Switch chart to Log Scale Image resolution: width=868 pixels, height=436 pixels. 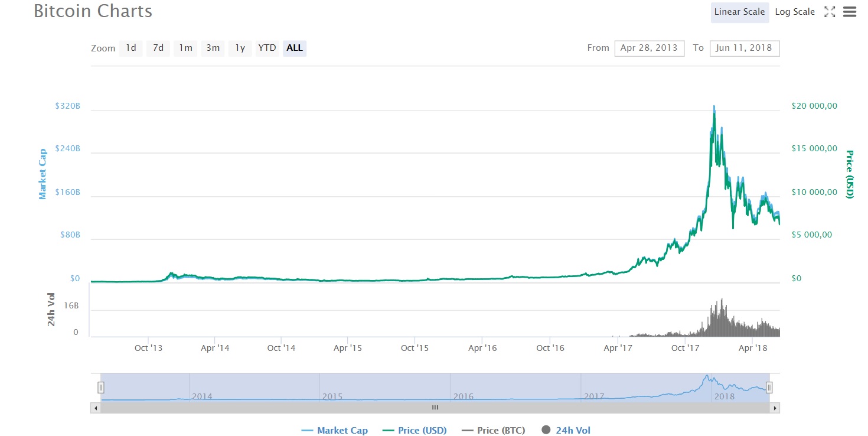click(795, 12)
